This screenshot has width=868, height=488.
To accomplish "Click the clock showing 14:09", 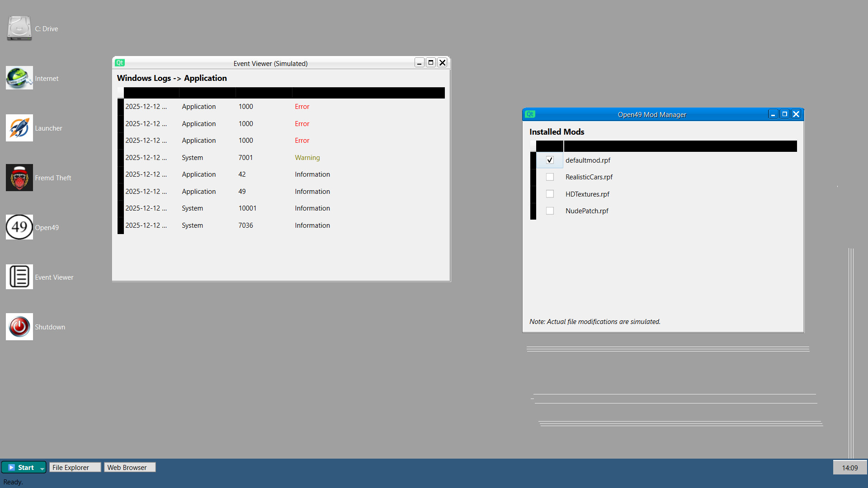I will [850, 467].
